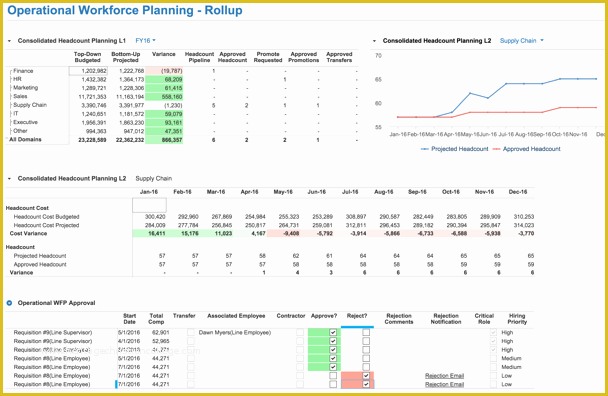This screenshot has height=396, width=608.
Task: Select the Headcount Cost Projected row label
Action: coord(47,225)
